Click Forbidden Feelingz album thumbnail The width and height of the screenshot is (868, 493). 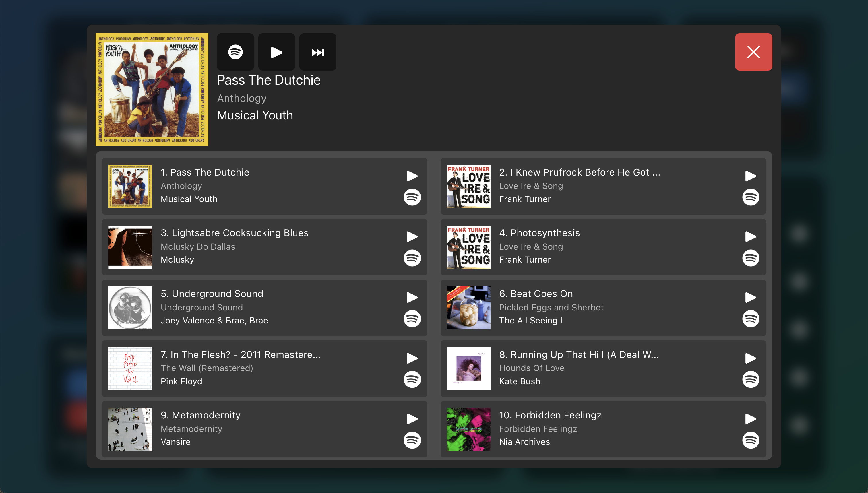click(x=468, y=429)
